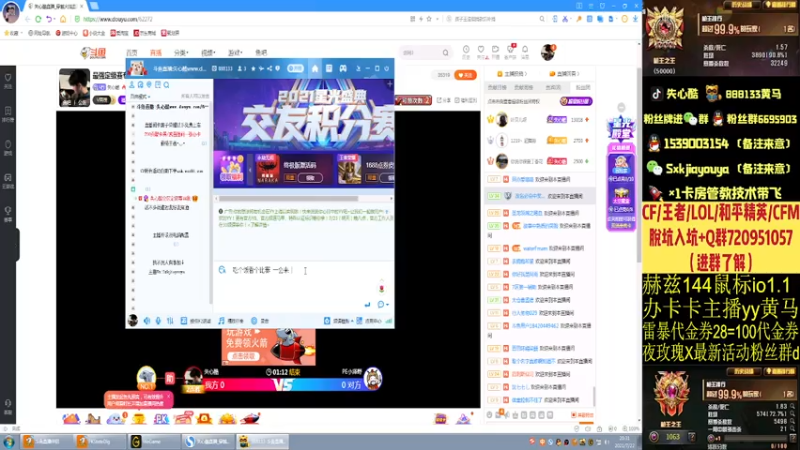
Task: Switch to the 粉丝团 tab in the chat panel
Action: pos(582,88)
